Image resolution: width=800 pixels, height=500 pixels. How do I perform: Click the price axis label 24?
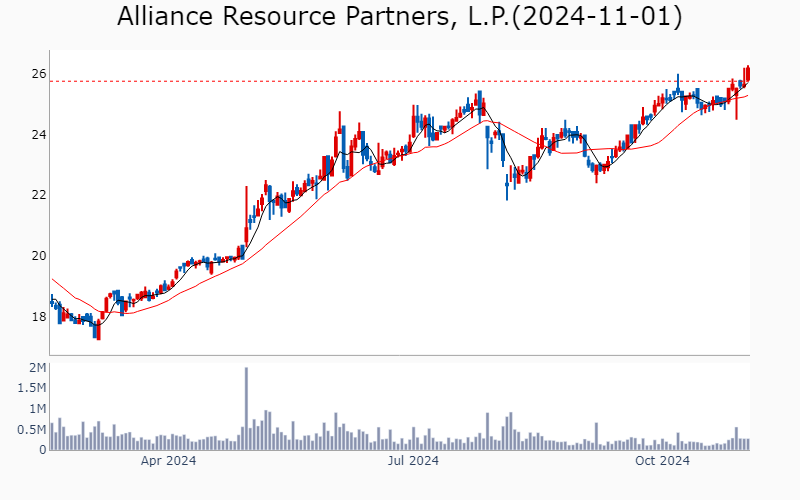39,135
